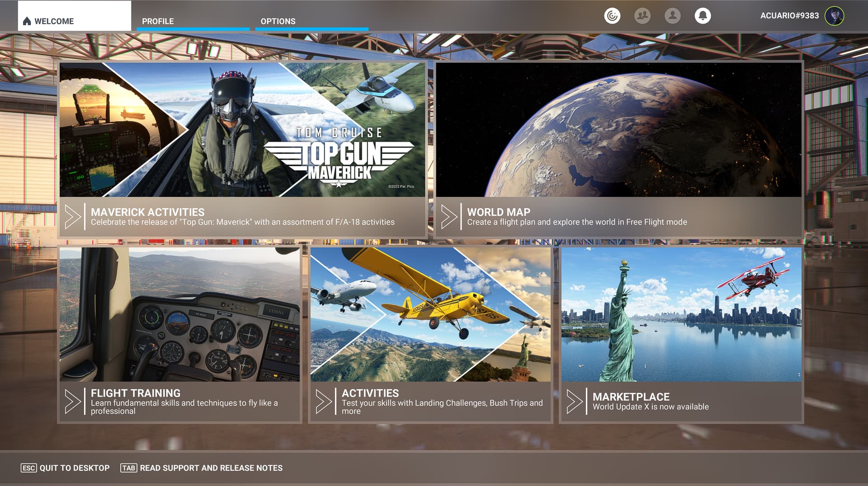Image resolution: width=868 pixels, height=486 pixels.
Task: Click the TAB key icon
Action: (128, 468)
